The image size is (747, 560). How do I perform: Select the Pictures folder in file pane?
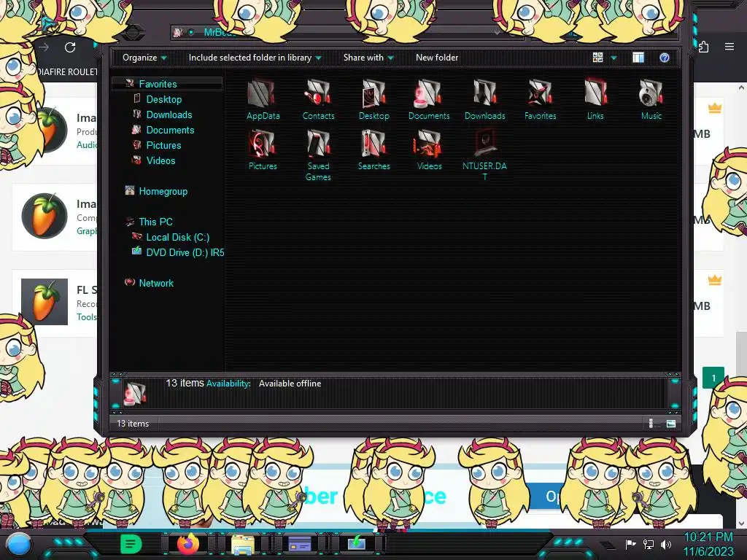pyautogui.click(x=263, y=150)
